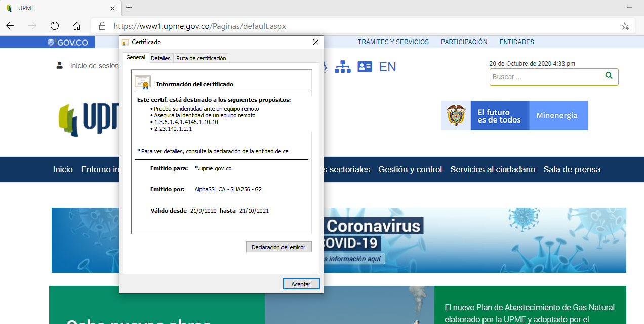Click the contact card icon
Screen dimensions: 644x324
click(x=365, y=67)
